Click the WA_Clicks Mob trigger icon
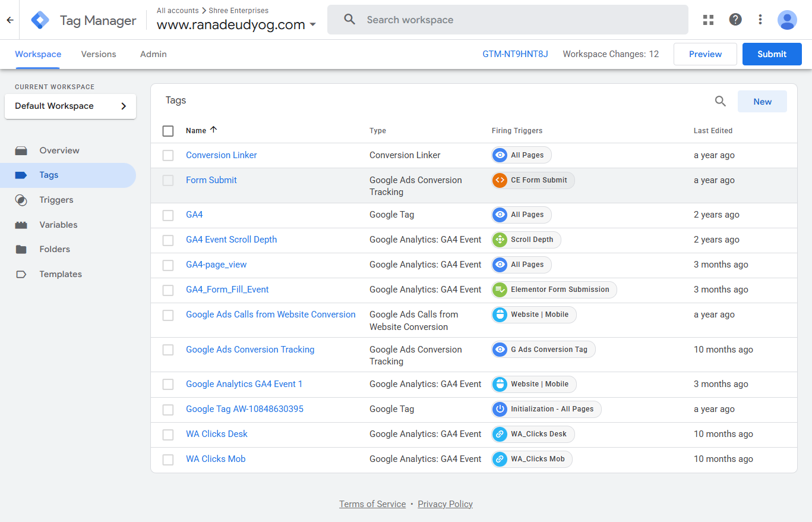The width and height of the screenshot is (812, 522). click(x=500, y=459)
